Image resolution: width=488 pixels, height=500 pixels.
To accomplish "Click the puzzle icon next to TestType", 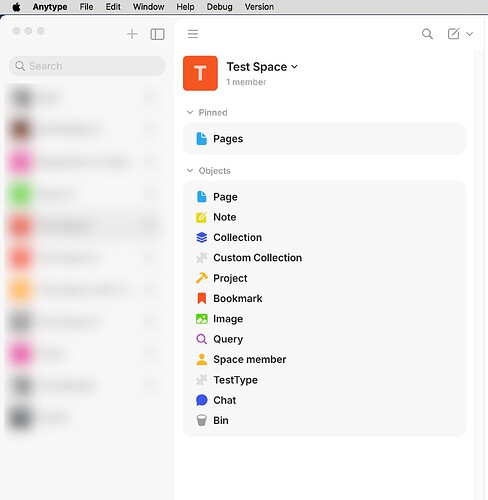I will tap(201, 380).
